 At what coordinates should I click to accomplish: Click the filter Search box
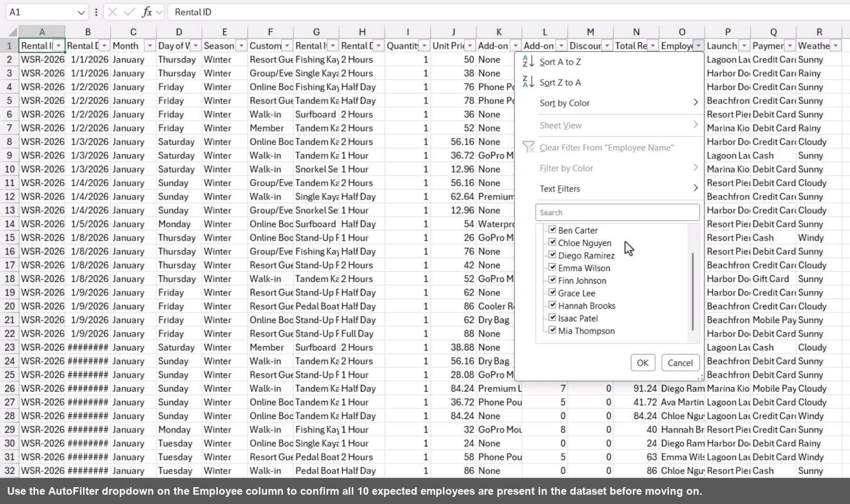tap(617, 212)
